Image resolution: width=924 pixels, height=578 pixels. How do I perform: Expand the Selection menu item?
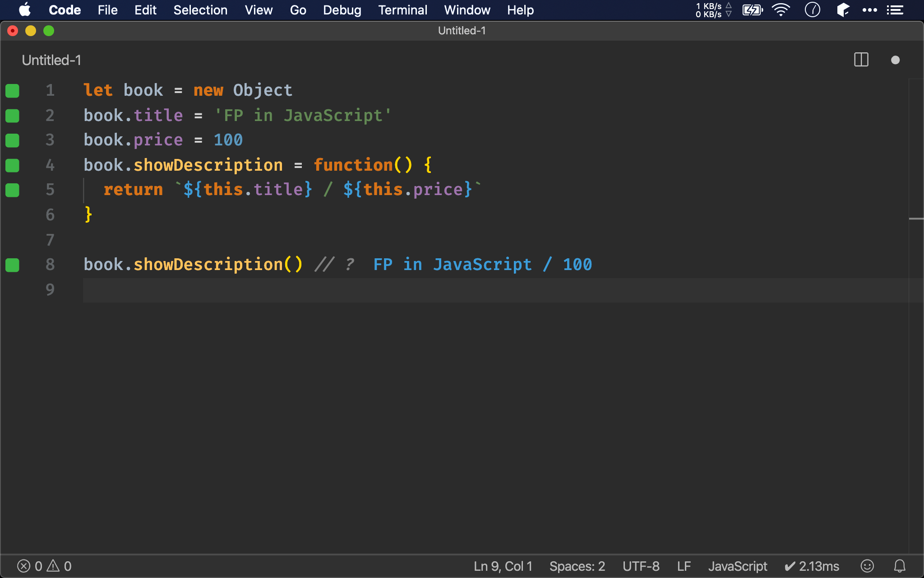coord(199,9)
